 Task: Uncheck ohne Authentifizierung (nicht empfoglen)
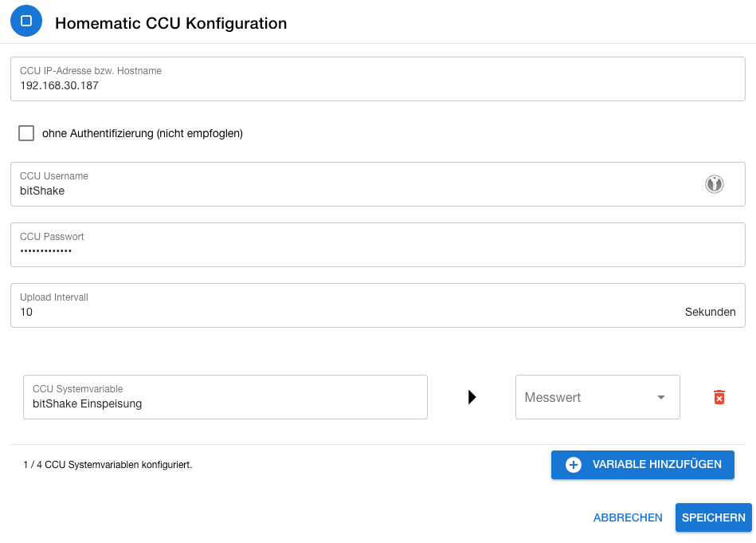pos(25,133)
